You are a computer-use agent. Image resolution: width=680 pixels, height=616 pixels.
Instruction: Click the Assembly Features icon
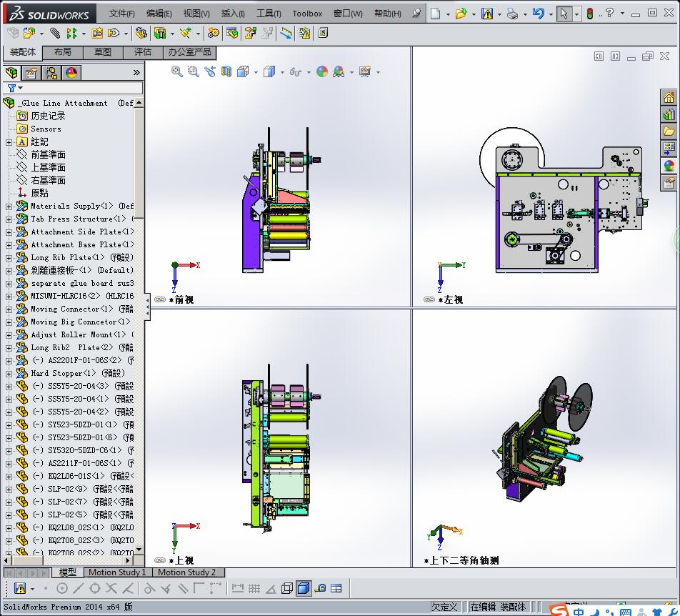click(160, 33)
